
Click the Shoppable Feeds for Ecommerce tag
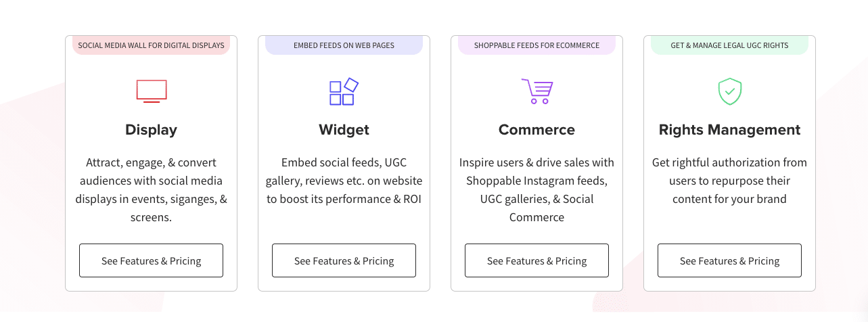click(x=536, y=45)
